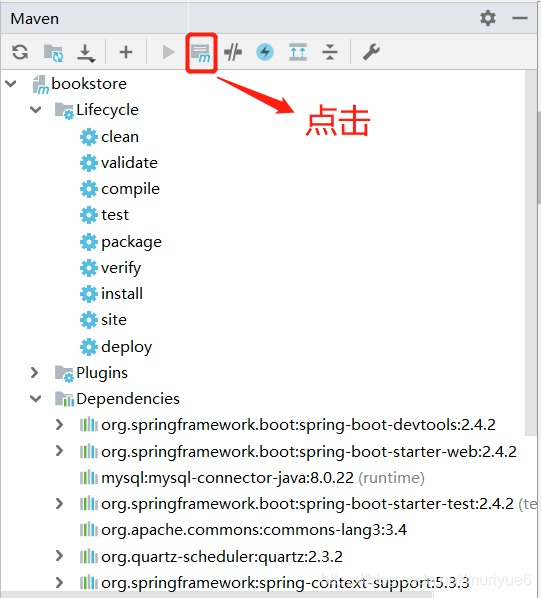The image size is (541, 598).
Task: Toggle Skip Tests mode
Action: click(233, 52)
